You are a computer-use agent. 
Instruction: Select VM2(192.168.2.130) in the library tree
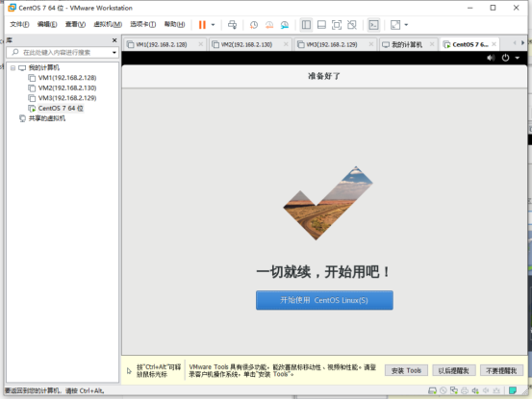coord(67,88)
